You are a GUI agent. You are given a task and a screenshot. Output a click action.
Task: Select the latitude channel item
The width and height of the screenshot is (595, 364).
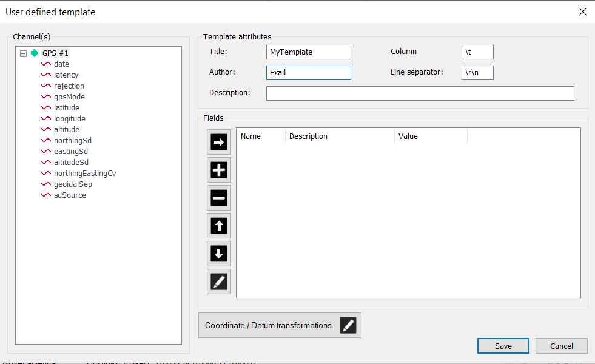point(66,108)
